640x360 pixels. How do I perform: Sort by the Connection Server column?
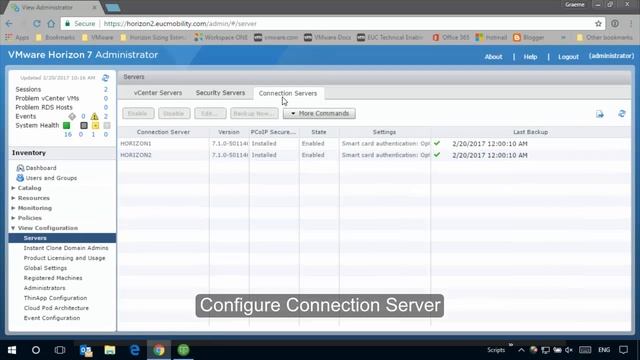click(163, 132)
